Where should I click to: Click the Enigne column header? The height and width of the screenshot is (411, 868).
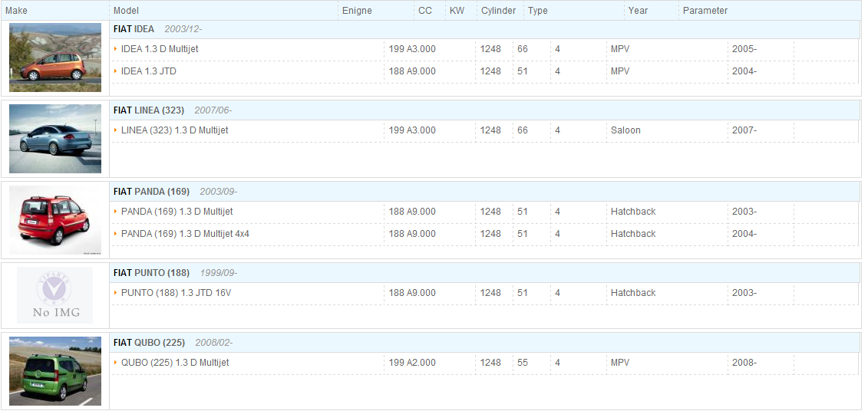[357, 11]
